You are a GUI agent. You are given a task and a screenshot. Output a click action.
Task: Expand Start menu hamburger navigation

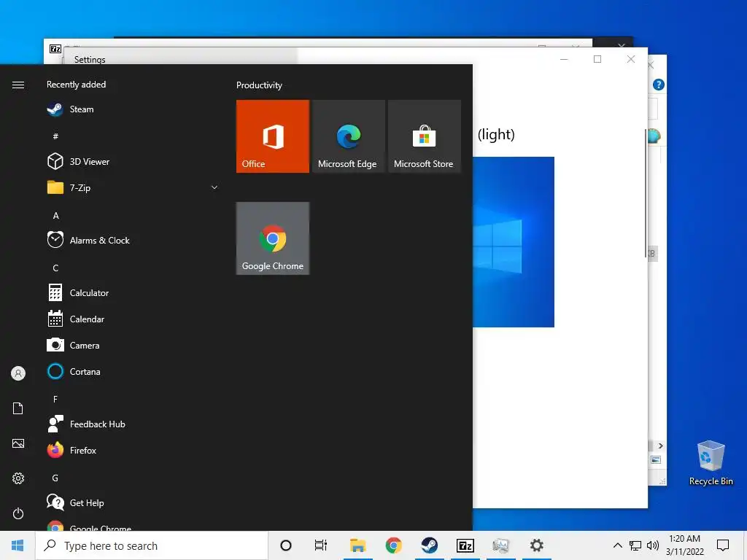tap(18, 85)
